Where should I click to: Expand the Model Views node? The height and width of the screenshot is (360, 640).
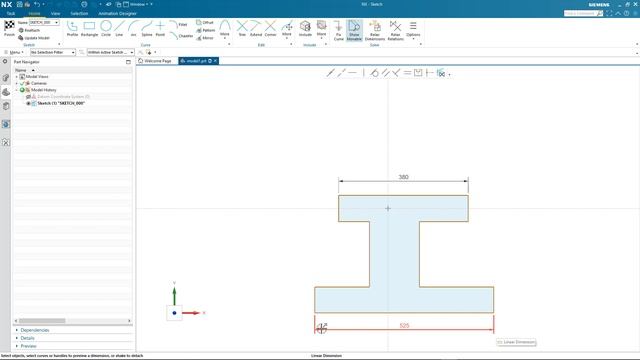coord(17,77)
